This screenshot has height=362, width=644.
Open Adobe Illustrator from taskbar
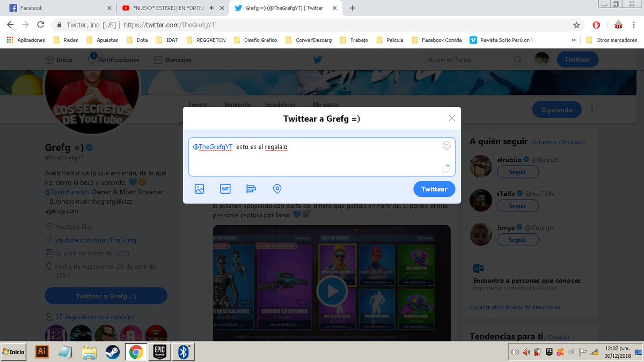[x=42, y=352]
